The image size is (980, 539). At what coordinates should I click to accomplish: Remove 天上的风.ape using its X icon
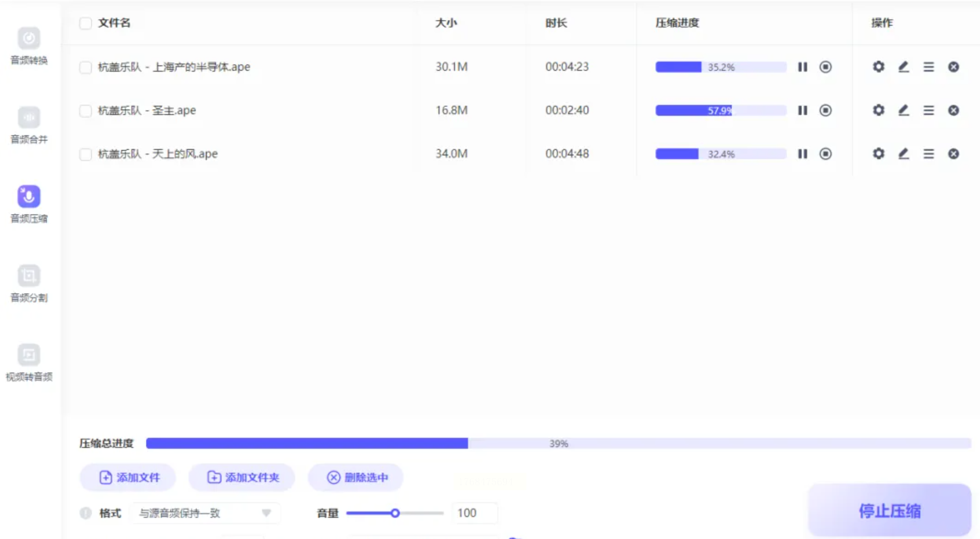pyautogui.click(x=953, y=154)
